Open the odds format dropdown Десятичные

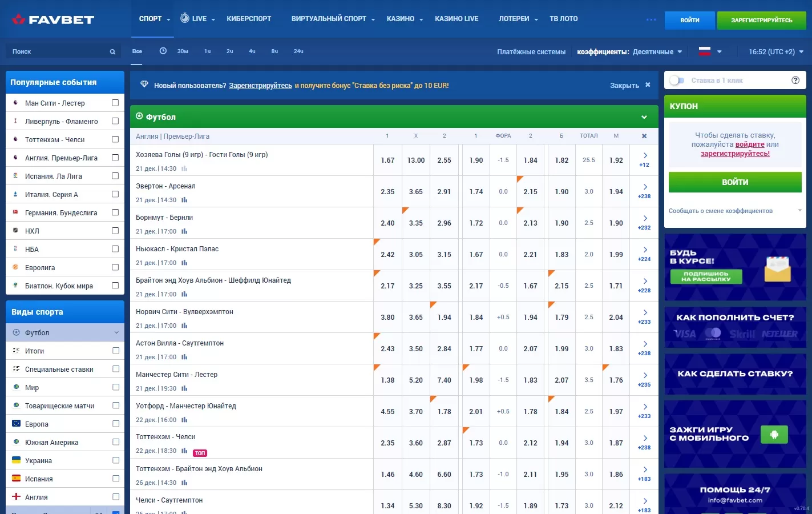pos(657,52)
